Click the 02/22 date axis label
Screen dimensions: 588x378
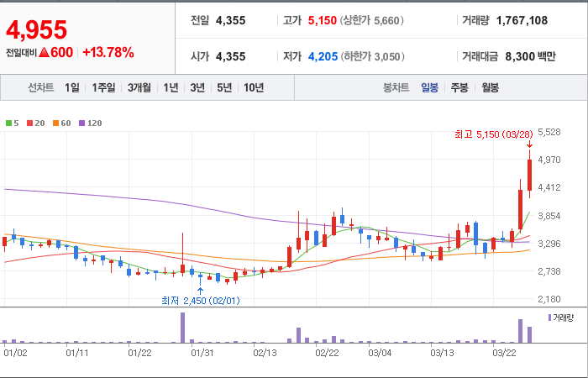click(327, 354)
